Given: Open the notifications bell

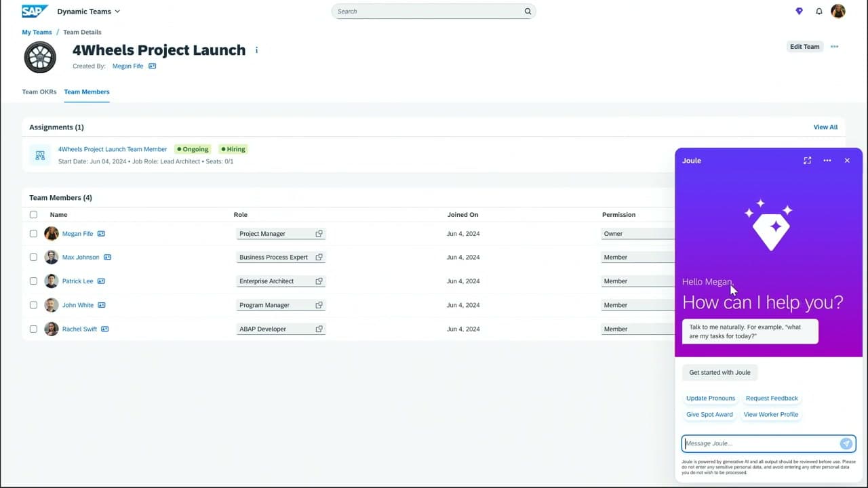Looking at the screenshot, I should (819, 12).
